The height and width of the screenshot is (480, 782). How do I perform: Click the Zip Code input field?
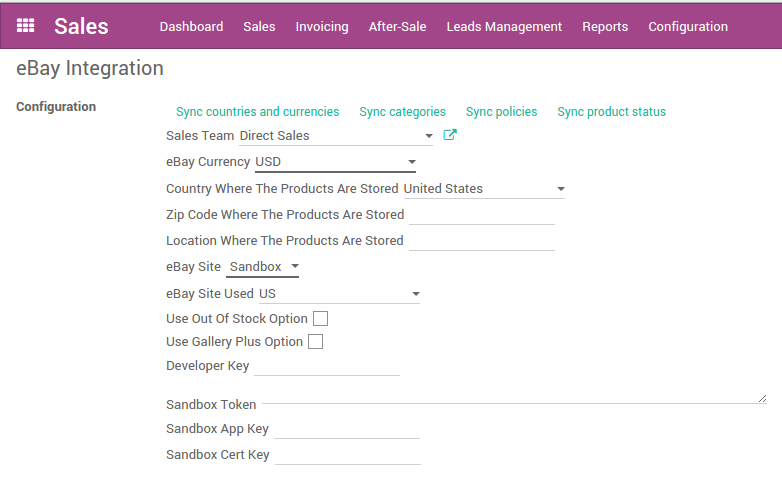pos(481,214)
